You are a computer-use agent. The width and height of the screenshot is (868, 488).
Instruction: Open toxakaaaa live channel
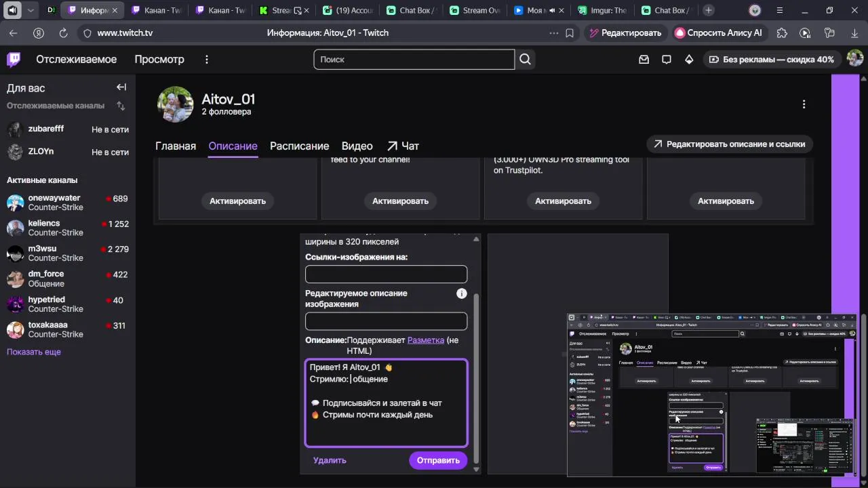click(x=68, y=329)
